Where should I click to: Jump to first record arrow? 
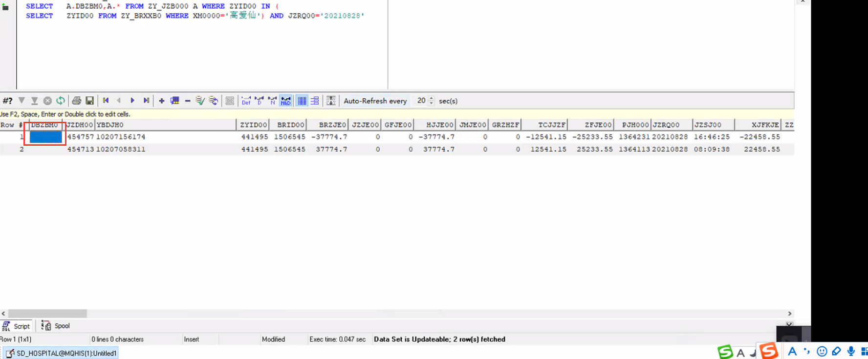[x=106, y=101]
